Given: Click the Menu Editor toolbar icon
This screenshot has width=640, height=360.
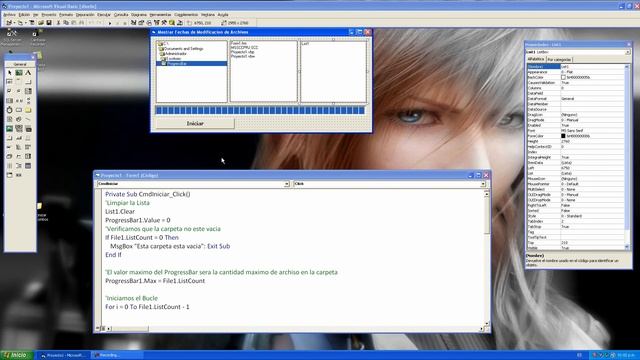Looking at the screenshot, I should (x=32, y=23).
